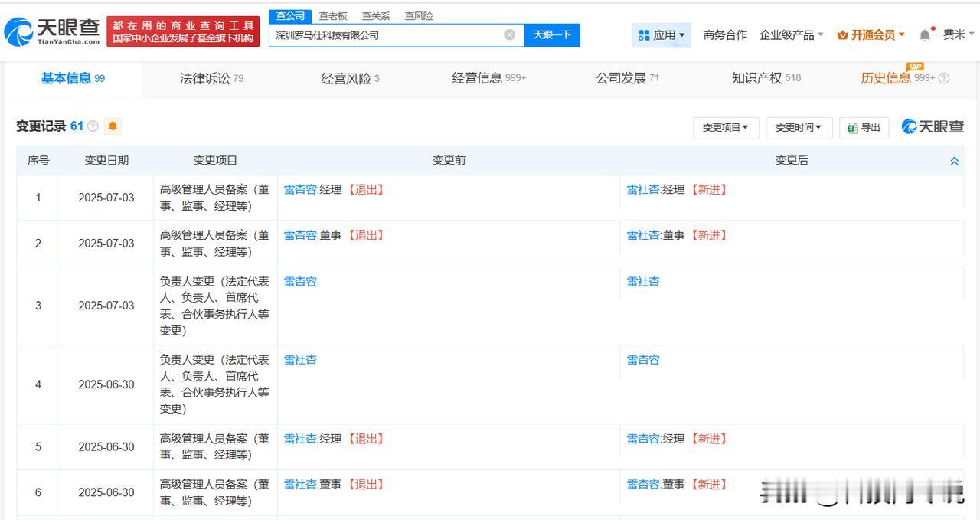Click the TianYanCha logo at top left
This screenshot has width=980, height=520.
(52, 31)
